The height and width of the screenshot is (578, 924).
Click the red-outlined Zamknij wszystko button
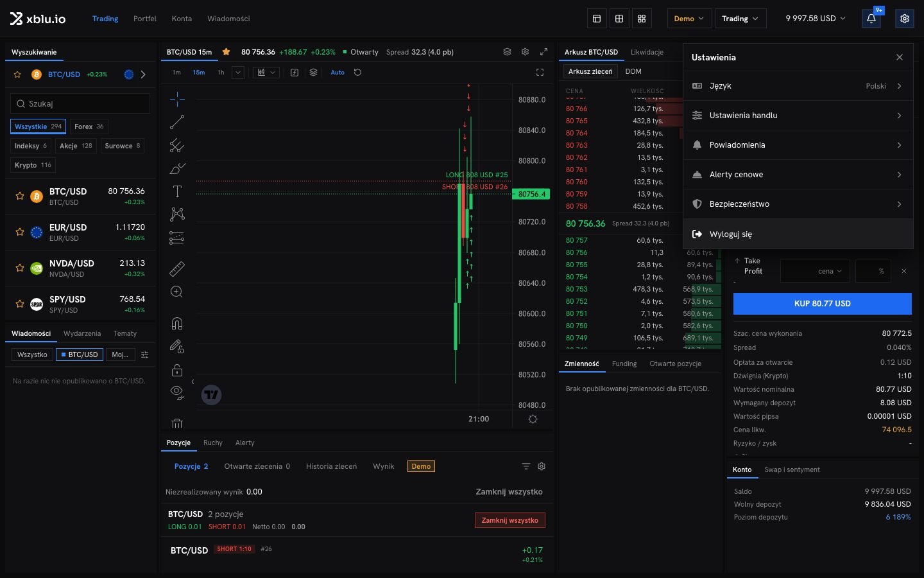(x=510, y=520)
